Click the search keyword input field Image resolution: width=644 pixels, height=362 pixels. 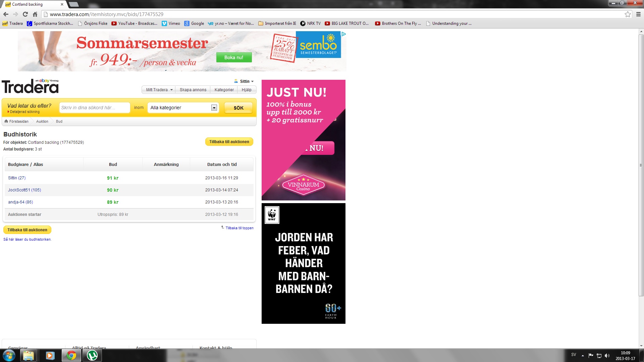[95, 108]
